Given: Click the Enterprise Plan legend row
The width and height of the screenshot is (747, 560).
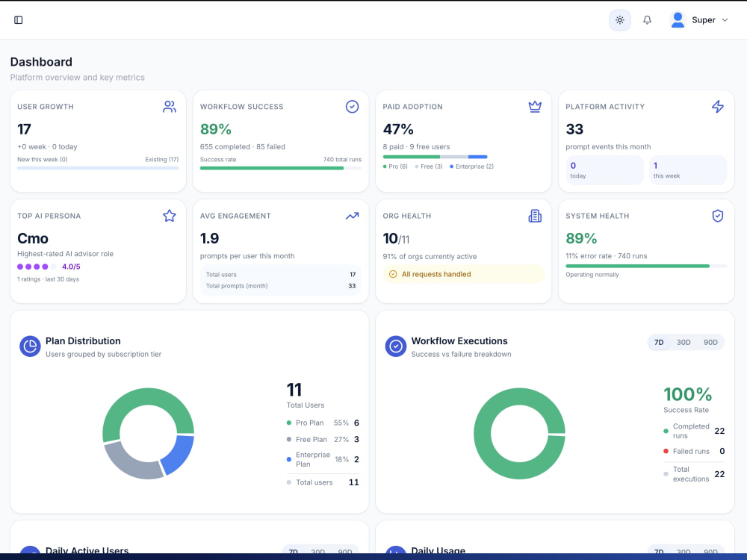Looking at the screenshot, I should 323,459.
